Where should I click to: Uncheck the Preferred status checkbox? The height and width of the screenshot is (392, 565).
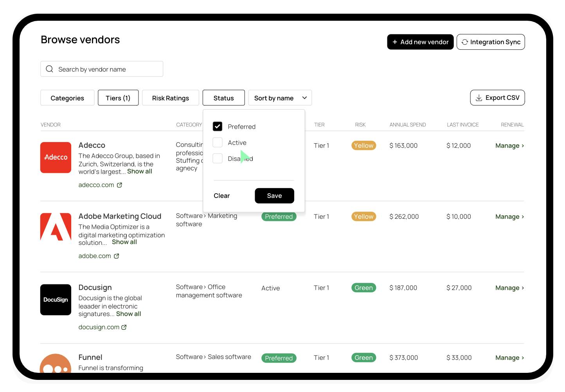point(218,126)
